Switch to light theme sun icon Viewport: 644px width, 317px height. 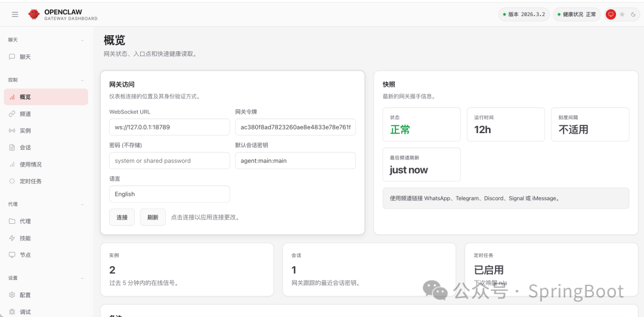[622, 14]
